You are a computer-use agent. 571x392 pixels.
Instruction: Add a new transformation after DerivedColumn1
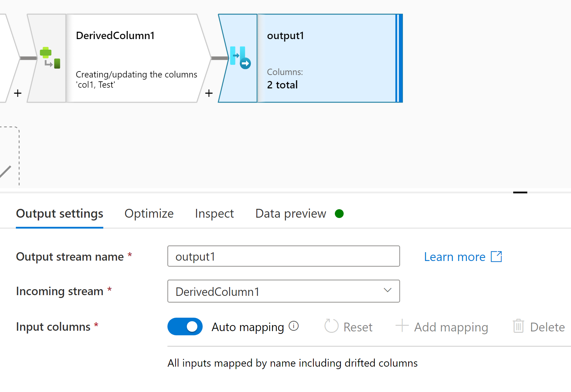pos(209,93)
